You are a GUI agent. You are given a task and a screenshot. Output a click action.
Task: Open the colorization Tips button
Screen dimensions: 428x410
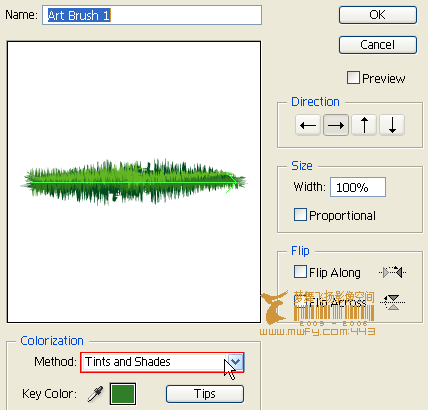205,394
